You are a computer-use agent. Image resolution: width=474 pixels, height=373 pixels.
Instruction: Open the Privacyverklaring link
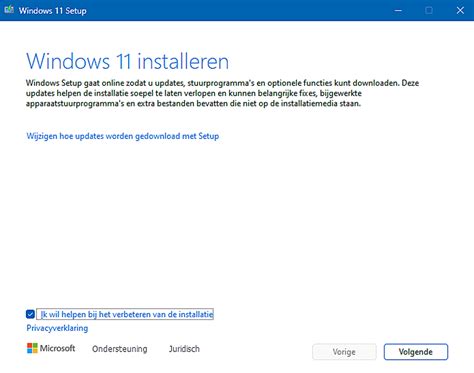click(57, 328)
